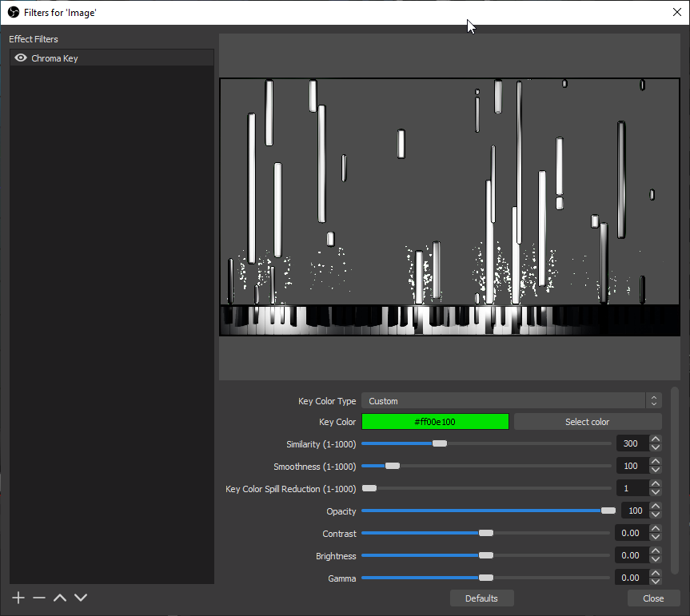The height and width of the screenshot is (616, 690).
Task: Open the Select color dialog
Action: pos(588,422)
